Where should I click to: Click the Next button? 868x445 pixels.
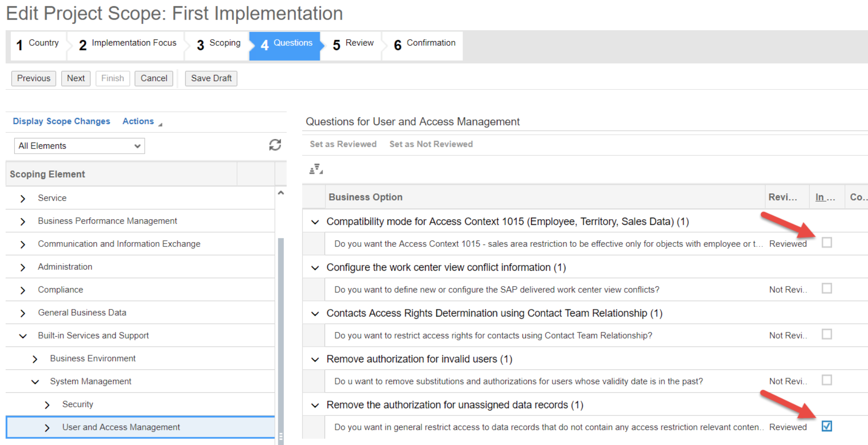[x=76, y=78]
